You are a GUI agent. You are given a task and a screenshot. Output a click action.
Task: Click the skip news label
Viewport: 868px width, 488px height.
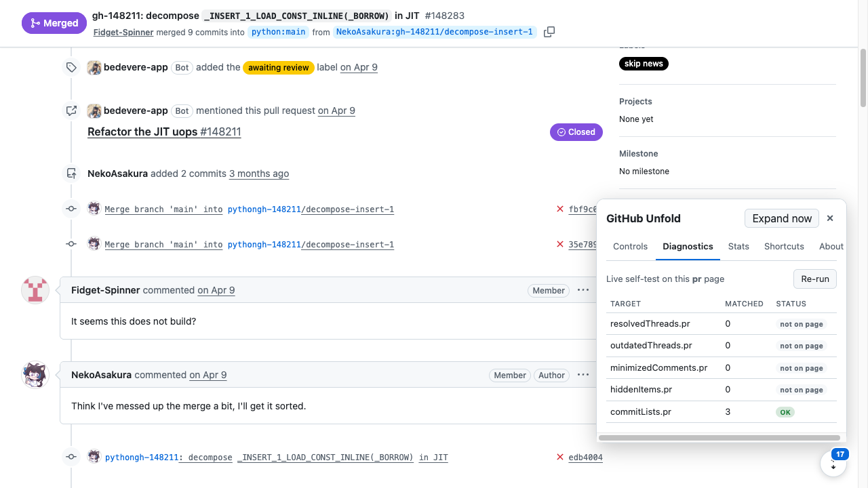tap(644, 64)
